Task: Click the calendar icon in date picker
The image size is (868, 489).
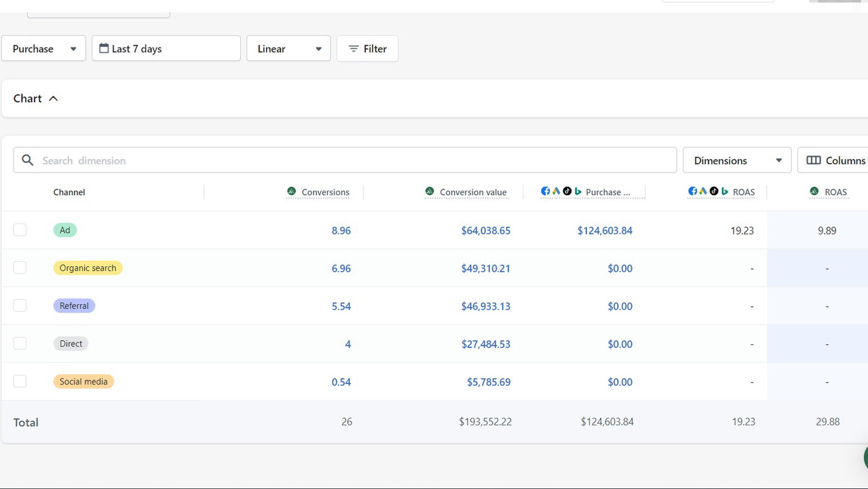Action: point(104,48)
